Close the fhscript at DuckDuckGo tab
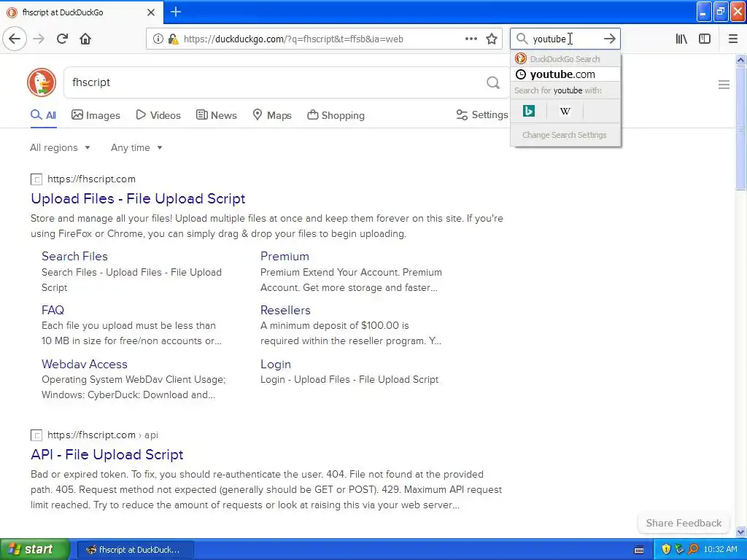747x560 pixels. point(151,12)
